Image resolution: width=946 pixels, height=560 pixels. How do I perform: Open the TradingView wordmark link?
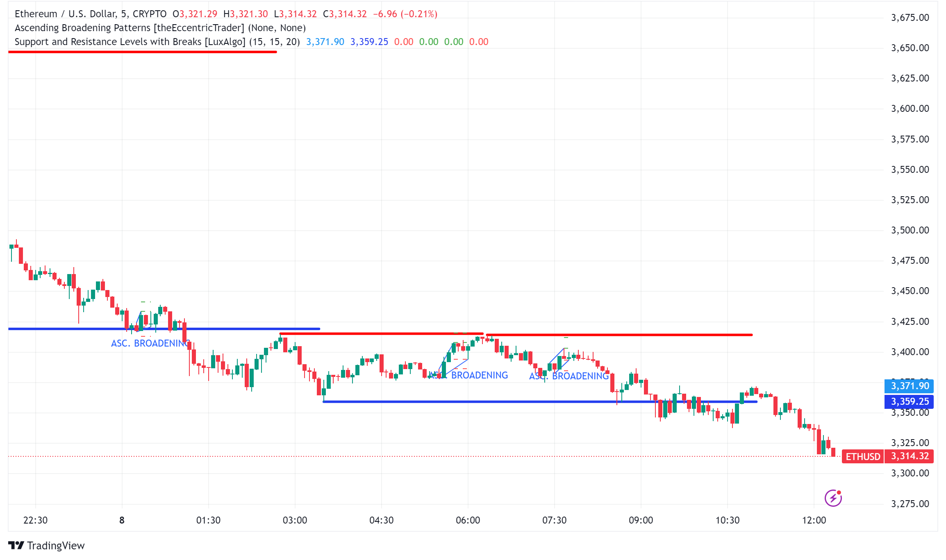click(x=56, y=545)
